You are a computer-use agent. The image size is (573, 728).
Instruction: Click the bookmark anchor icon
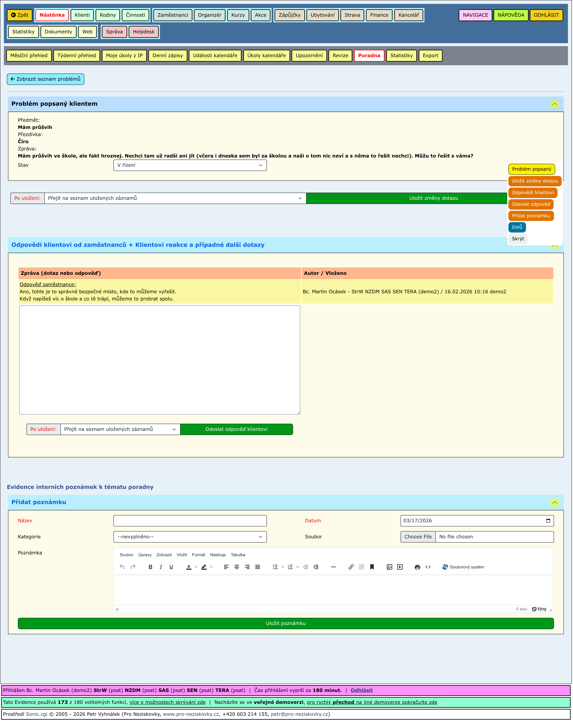tap(372, 567)
